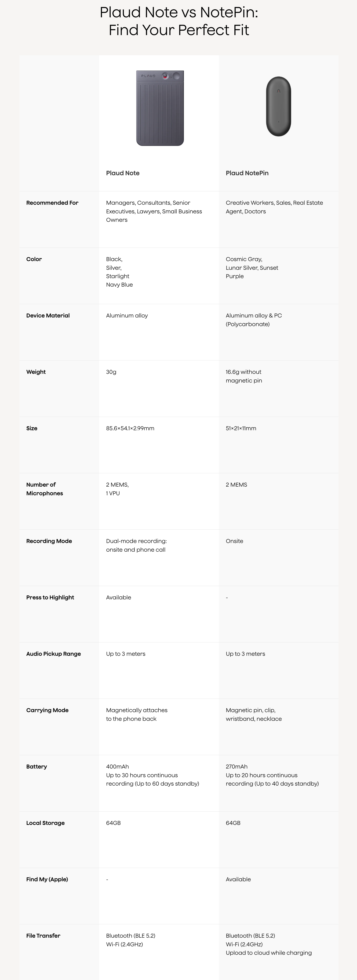Select the Plaud Note column heading
The image size is (357, 980).
click(123, 173)
